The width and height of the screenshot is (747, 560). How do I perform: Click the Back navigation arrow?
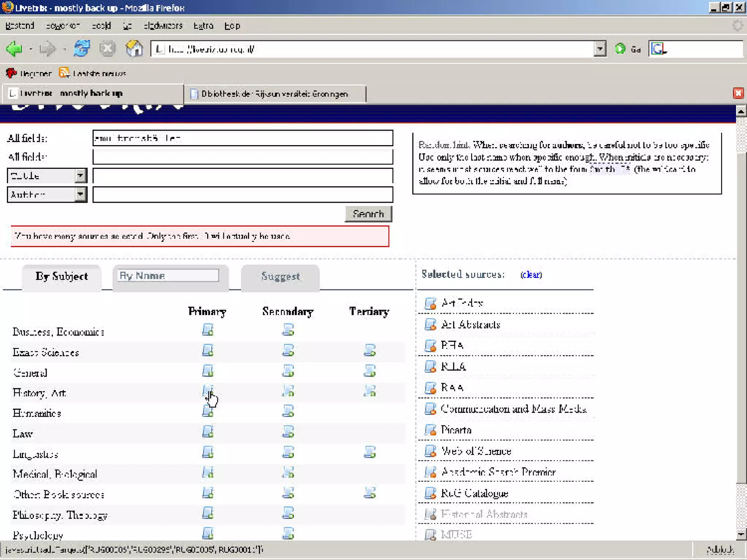point(15,48)
